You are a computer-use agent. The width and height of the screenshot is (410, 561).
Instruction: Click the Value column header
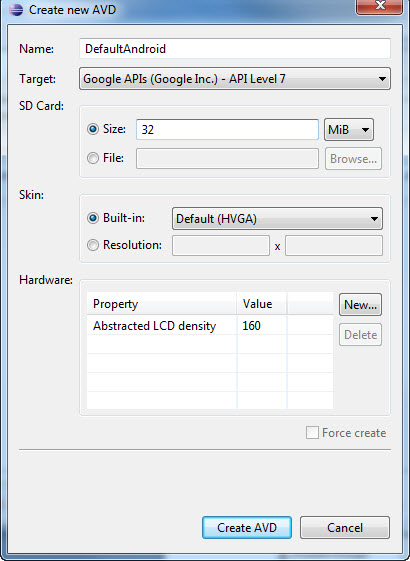(x=262, y=304)
